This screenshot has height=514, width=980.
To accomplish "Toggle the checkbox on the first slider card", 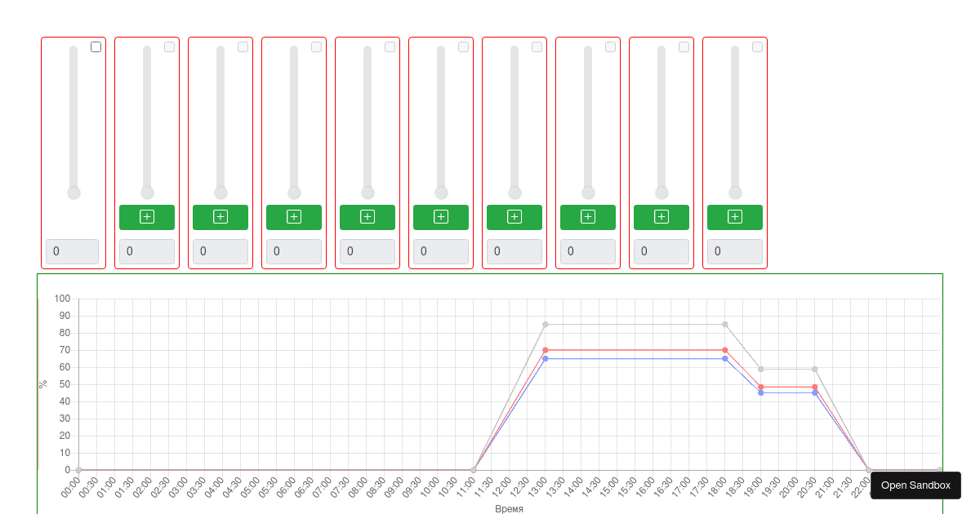I will click(96, 47).
